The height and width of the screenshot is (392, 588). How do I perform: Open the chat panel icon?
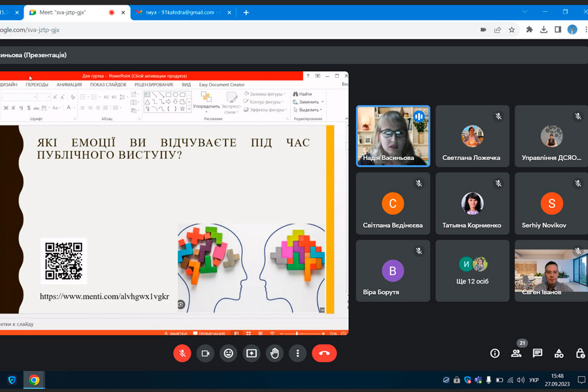(x=537, y=353)
